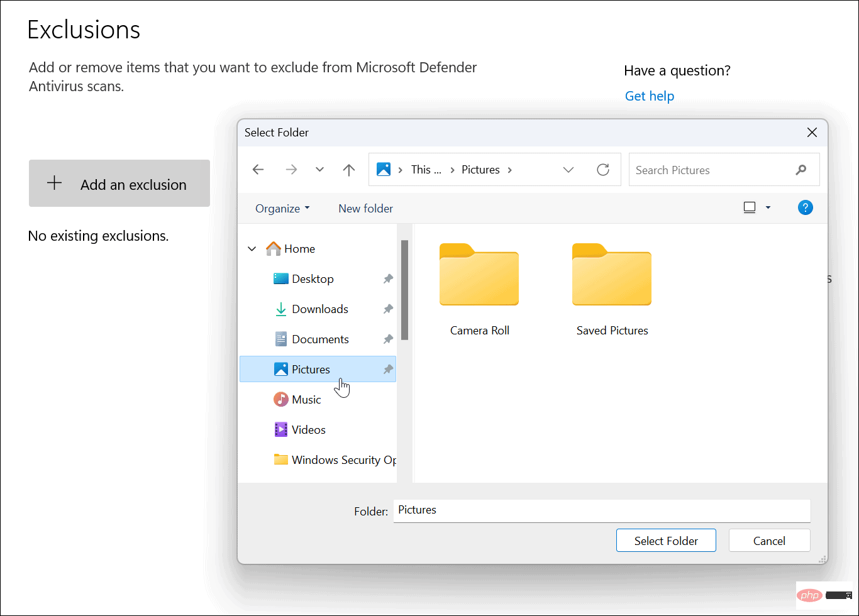Click the search magnifier in Search Pictures
This screenshot has width=859, height=616.
click(x=801, y=170)
